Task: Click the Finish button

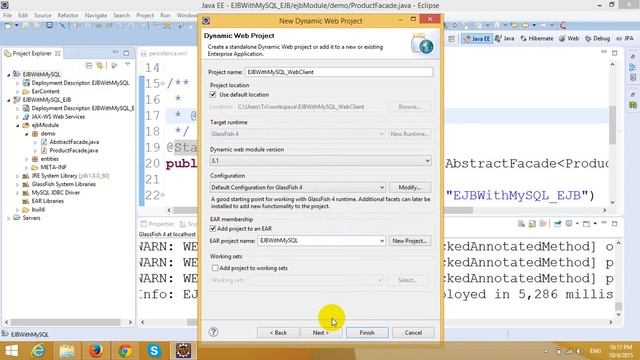Action: [367, 333]
